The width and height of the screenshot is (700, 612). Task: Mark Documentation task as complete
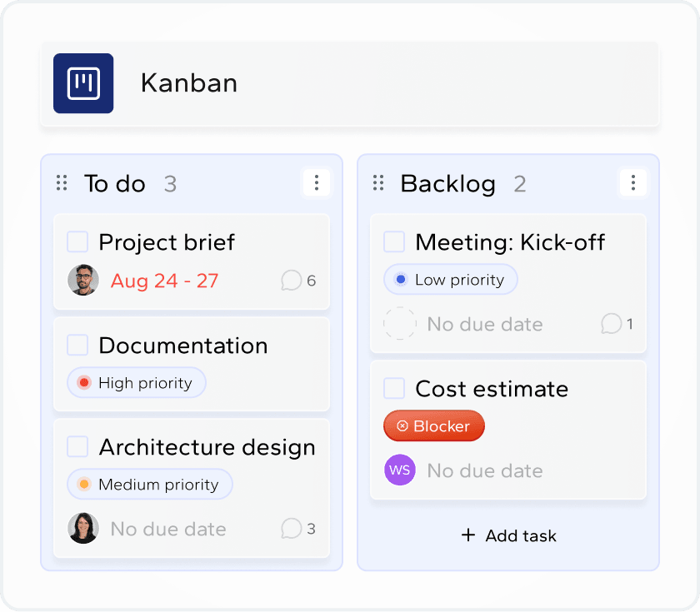77,346
